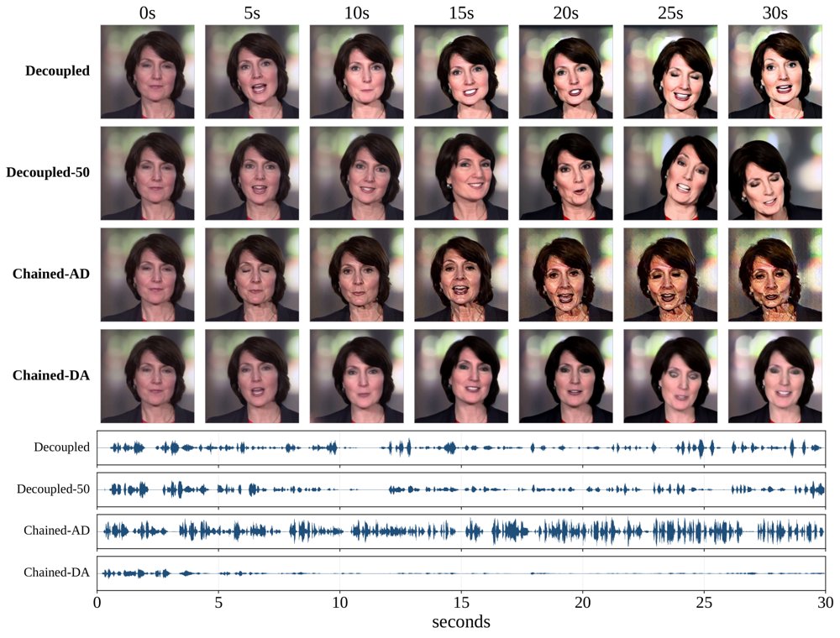Click the 25s column header
The image size is (840, 638).
pyautogui.click(x=670, y=13)
